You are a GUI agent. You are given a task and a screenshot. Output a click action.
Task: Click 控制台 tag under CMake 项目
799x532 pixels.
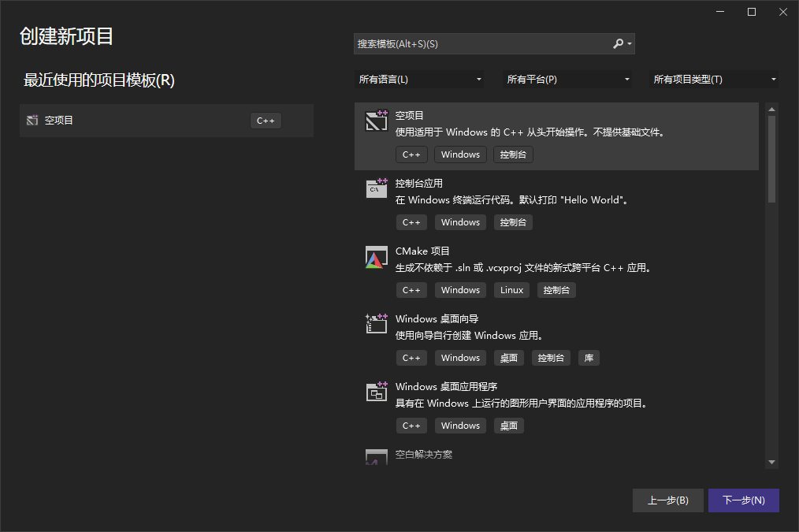tap(556, 290)
